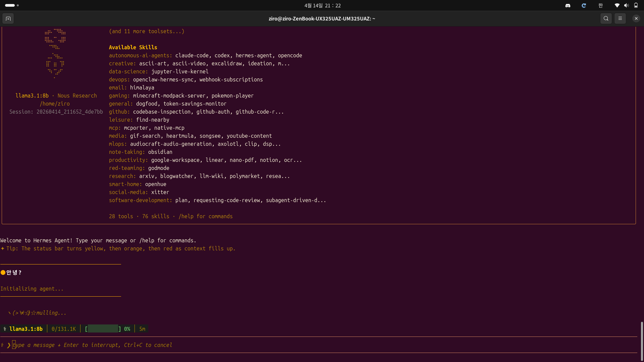644x362 pixels.
Task: Open Discord tray icon
Action: click(x=568, y=5)
